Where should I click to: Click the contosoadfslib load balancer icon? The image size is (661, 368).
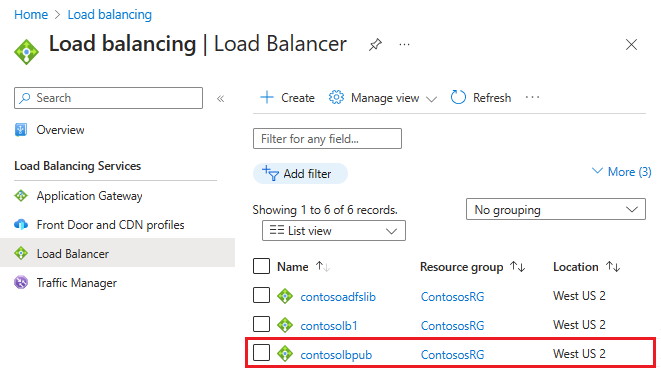pos(285,296)
